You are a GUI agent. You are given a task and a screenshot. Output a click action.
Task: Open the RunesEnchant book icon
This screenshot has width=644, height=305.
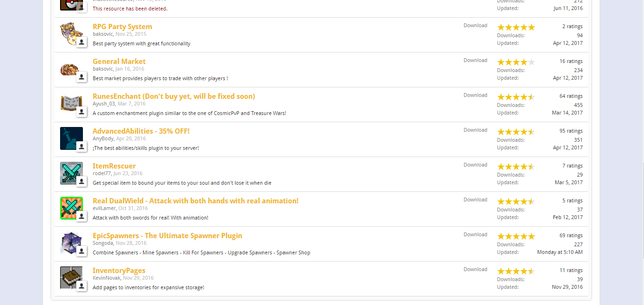click(70, 103)
